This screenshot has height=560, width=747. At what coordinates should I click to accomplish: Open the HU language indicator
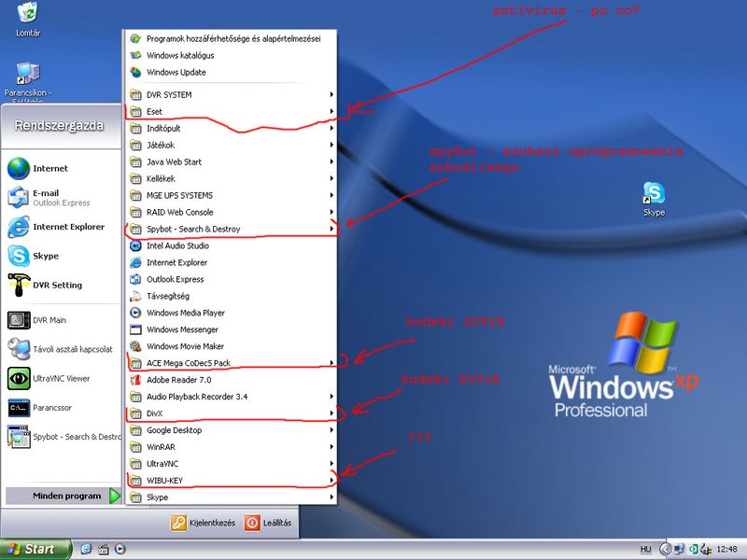[x=645, y=549]
